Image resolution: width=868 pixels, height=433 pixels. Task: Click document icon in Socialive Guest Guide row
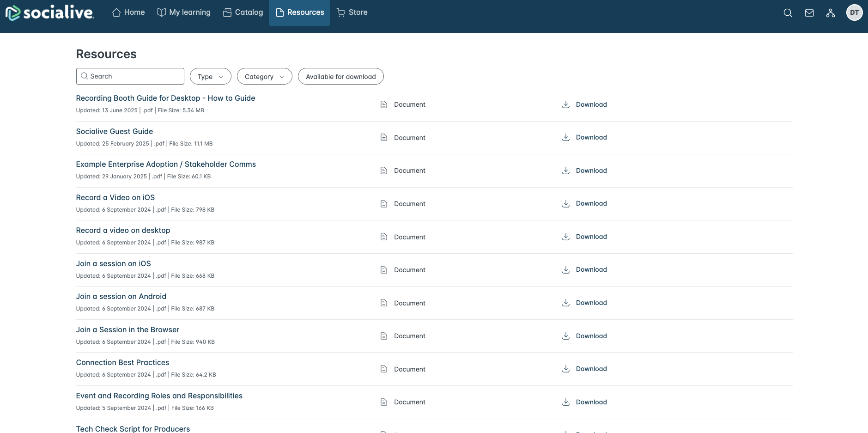point(384,137)
